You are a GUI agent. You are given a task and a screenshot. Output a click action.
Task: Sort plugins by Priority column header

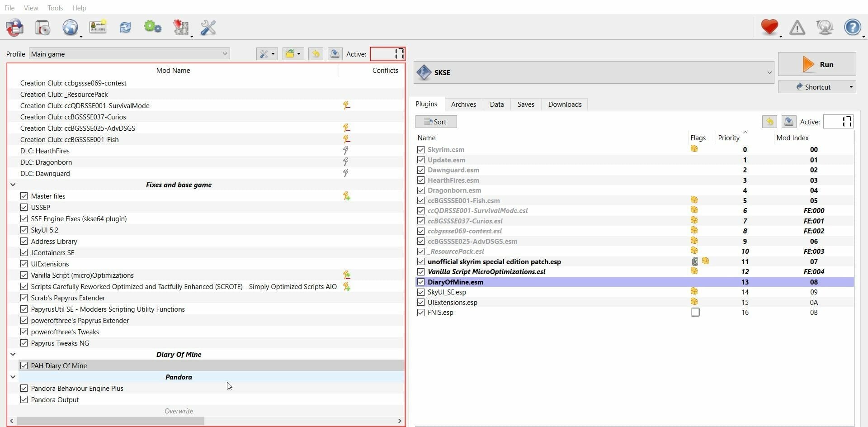[x=729, y=138]
